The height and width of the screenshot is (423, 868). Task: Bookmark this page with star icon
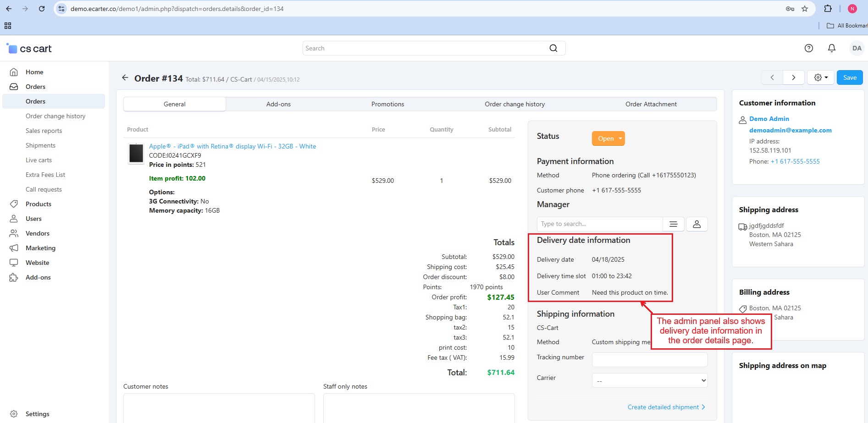pos(804,9)
